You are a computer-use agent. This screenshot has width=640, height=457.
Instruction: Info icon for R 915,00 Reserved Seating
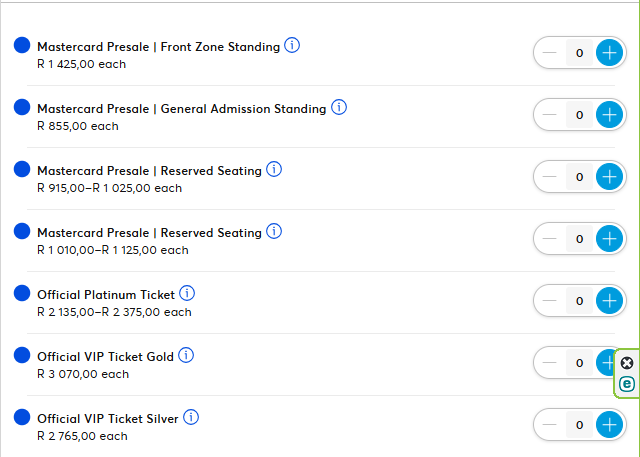coord(274,170)
